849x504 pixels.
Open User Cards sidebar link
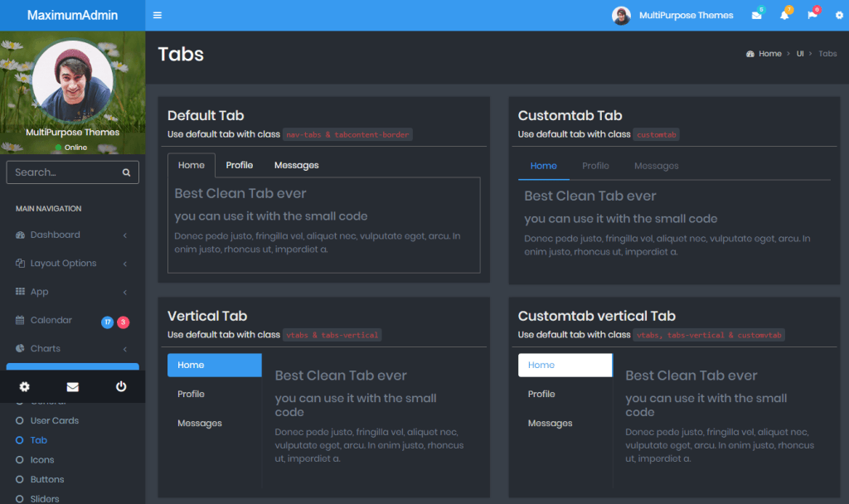[x=55, y=420]
